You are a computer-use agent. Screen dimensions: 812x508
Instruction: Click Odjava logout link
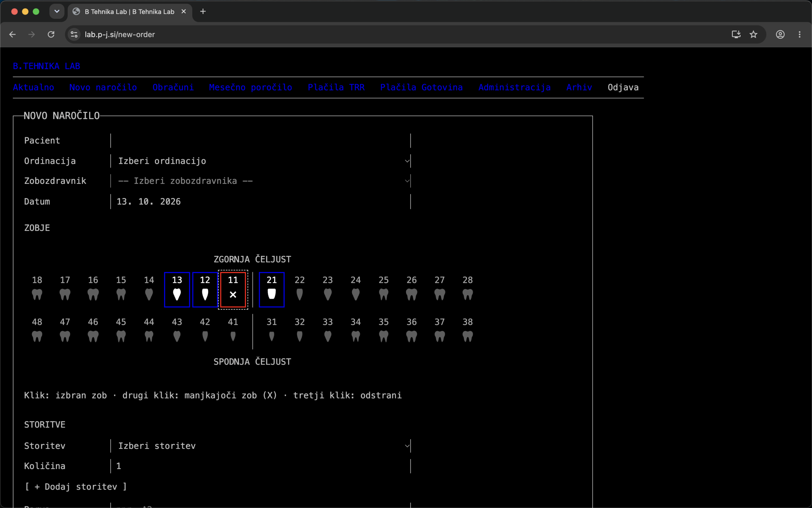[x=623, y=87]
